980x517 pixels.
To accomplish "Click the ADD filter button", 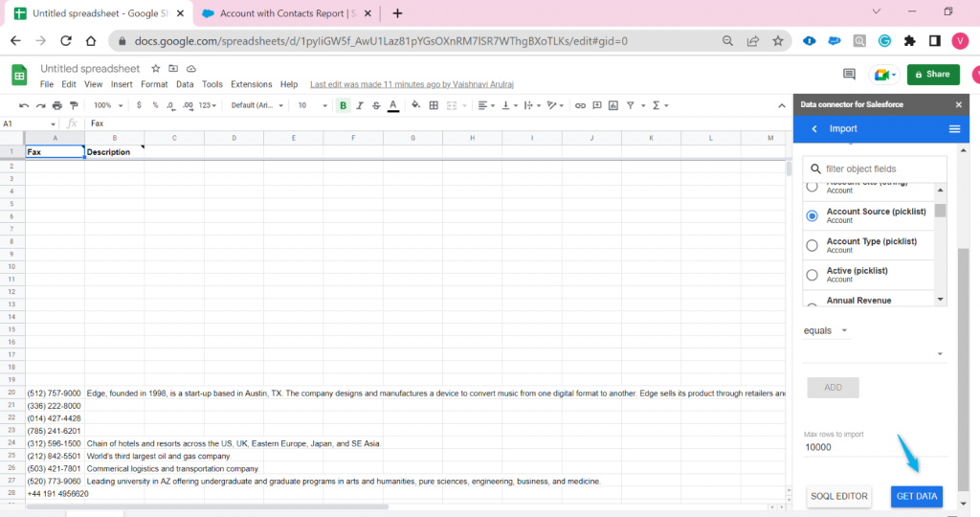I will [x=834, y=388].
